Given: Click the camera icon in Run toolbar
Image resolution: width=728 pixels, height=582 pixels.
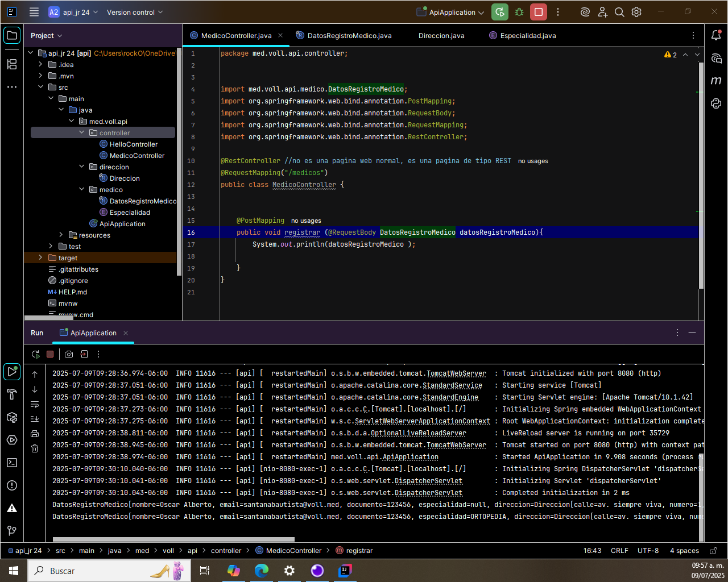Looking at the screenshot, I should click(x=69, y=354).
